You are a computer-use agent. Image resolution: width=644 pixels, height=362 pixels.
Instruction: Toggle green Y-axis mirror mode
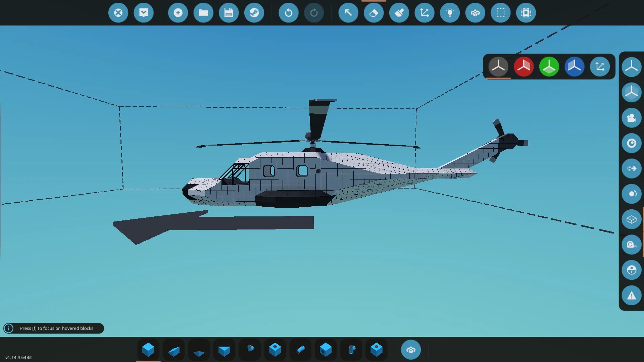point(549,66)
